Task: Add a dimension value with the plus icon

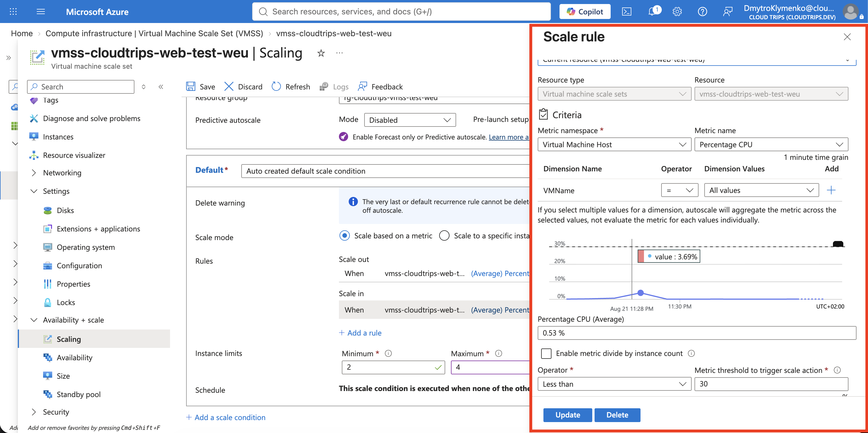Action: tap(831, 190)
